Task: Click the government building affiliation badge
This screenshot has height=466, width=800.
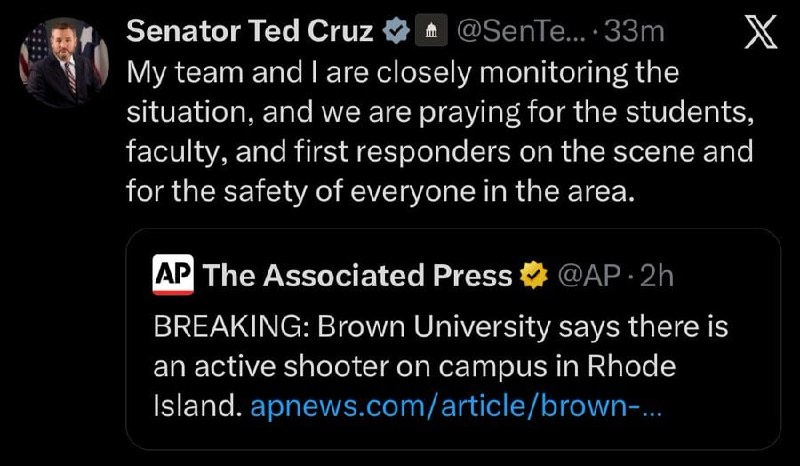Action: pos(431,31)
